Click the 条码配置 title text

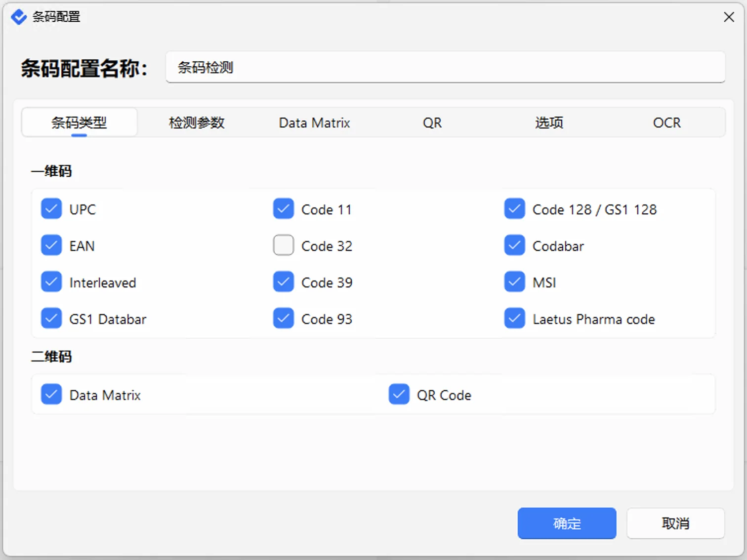56,17
